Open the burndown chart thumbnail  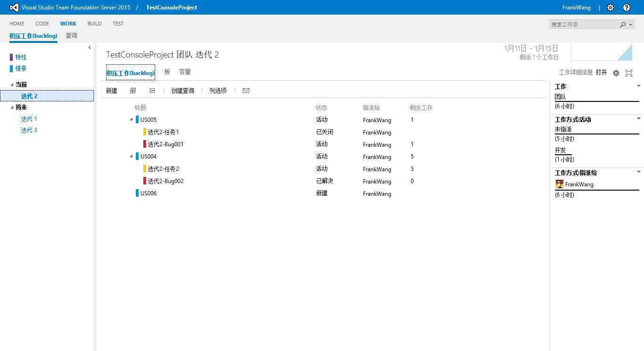[602, 52]
